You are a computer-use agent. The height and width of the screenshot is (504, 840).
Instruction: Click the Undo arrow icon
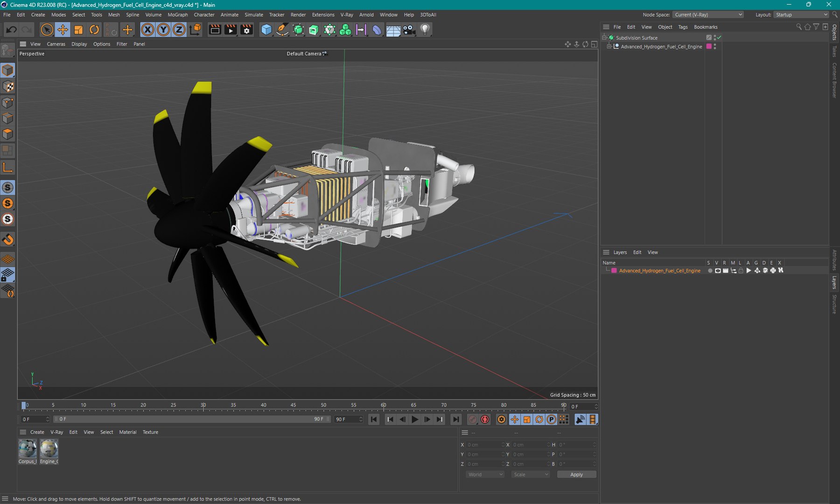coord(11,30)
